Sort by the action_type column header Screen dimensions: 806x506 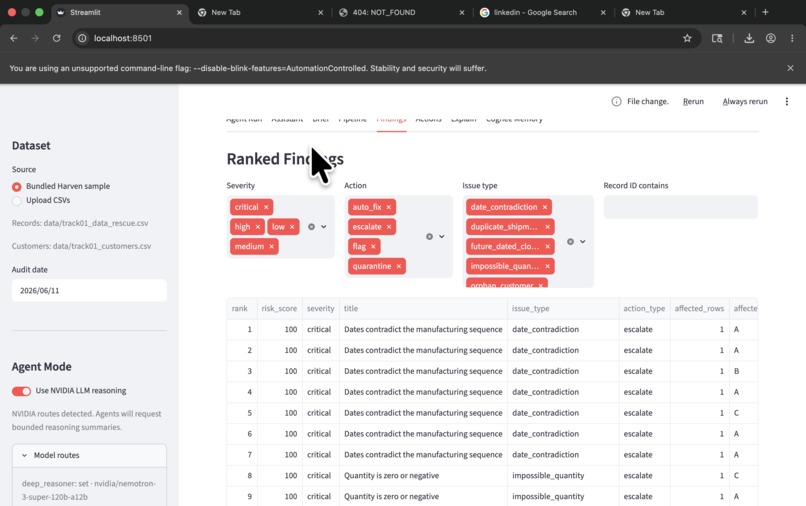tap(644, 309)
